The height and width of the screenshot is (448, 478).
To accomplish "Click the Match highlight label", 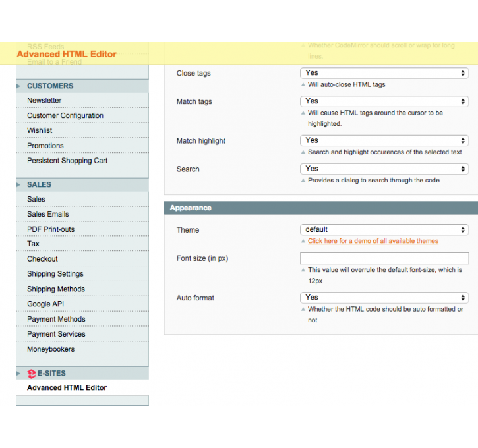I will pos(201,141).
